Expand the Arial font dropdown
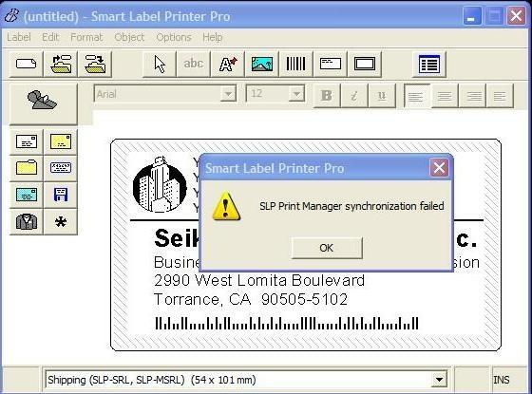Viewport: 532px width, 394px height. [228, 94]
